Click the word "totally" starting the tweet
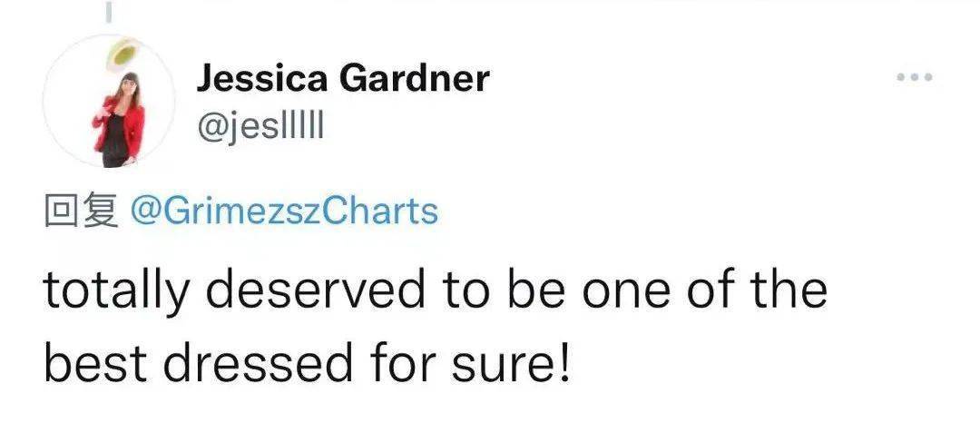Image resolution: width=980 pixels, height=423 pixels. coord(118,292)
